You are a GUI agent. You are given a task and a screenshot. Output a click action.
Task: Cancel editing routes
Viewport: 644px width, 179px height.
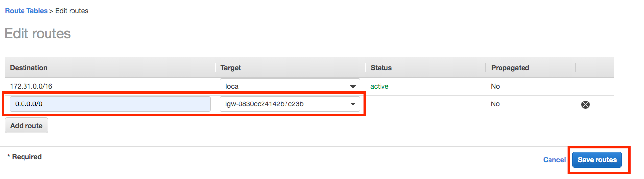[554, 160]
